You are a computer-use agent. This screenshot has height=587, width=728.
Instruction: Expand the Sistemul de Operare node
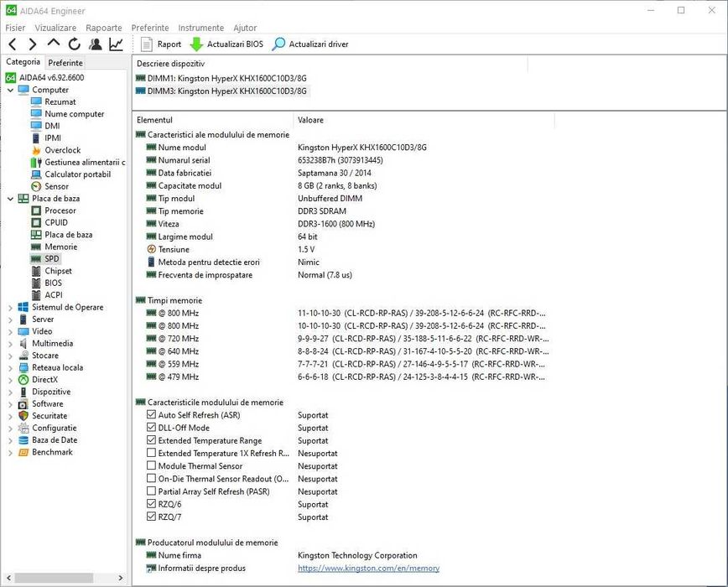10,307
